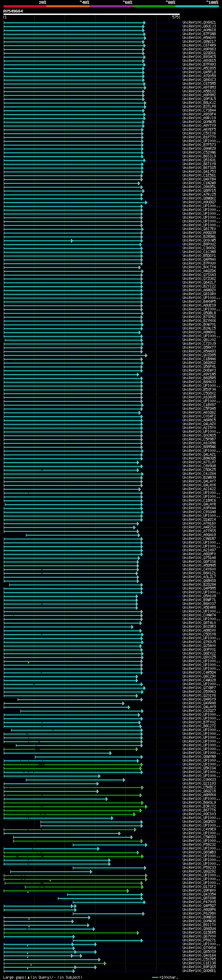Image resolution: width=222 pixels, height=980 pixels.
Task: Select label UniRef100_A9XB15
Action: coord(199,60)
